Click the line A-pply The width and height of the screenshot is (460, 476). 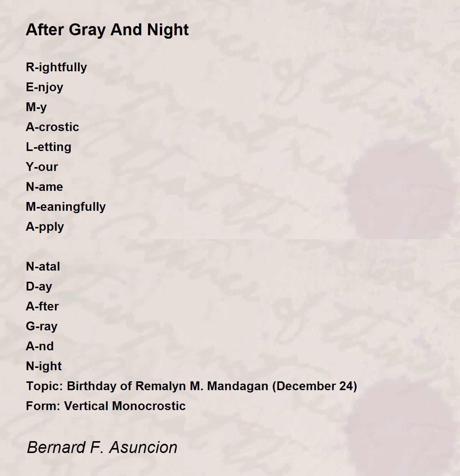[x=45, y=227]
